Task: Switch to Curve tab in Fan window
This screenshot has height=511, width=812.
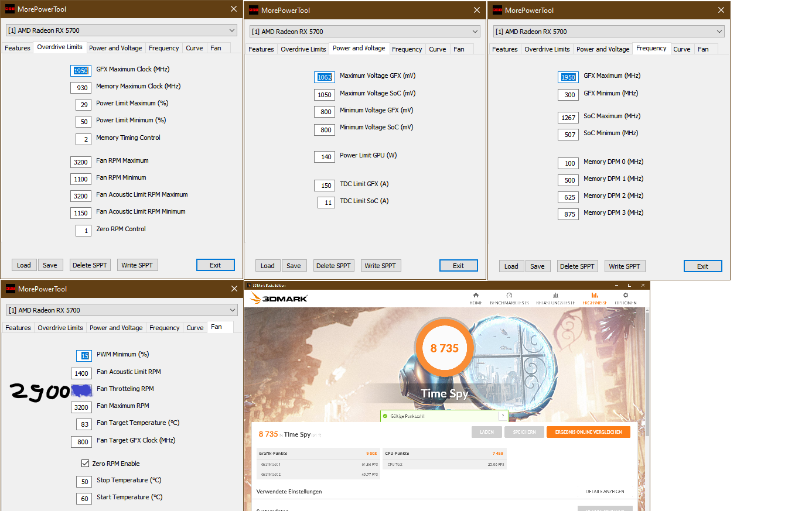Action: click(x=195, y=328)
